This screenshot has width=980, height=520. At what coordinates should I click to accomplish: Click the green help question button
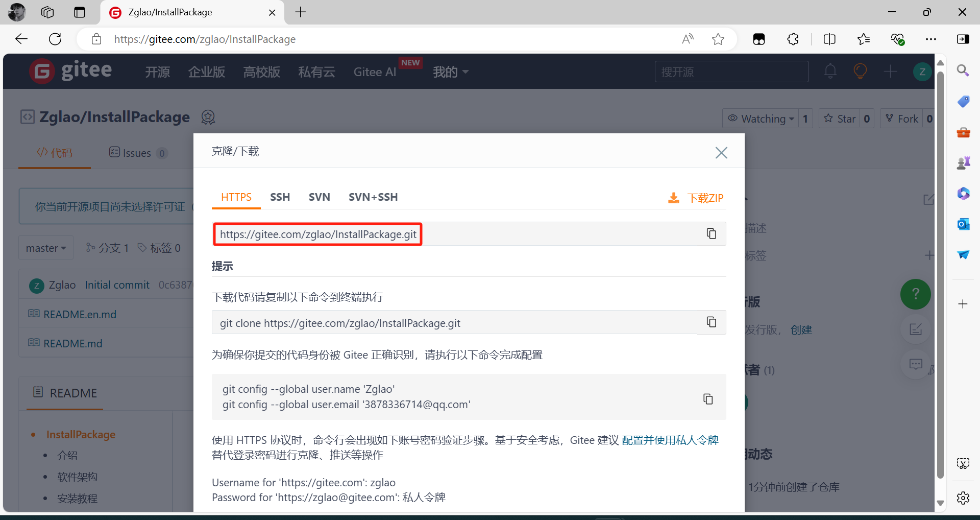[915, 294]
